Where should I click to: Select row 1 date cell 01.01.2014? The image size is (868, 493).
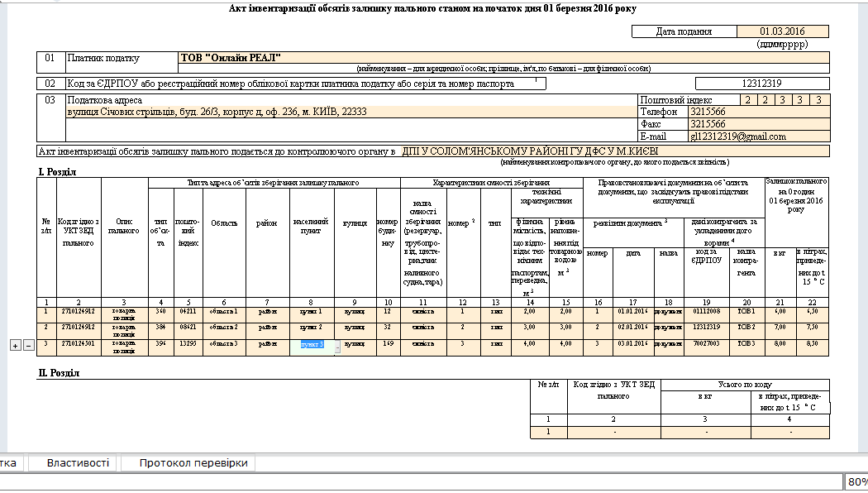[632, 312]
